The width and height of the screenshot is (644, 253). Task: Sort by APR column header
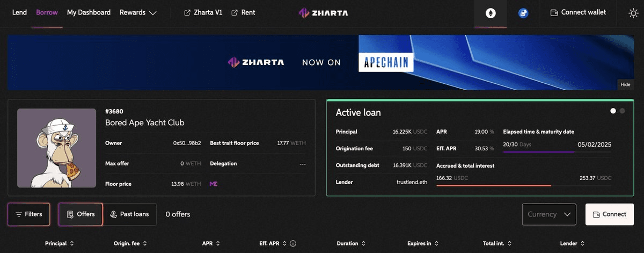coord(211,243)
